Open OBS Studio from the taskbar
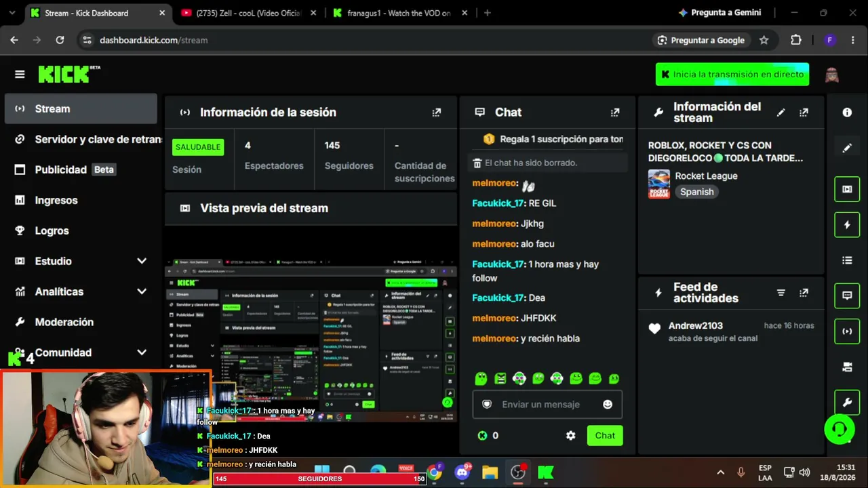The image size is (868, 488). (x=518, y=472)
